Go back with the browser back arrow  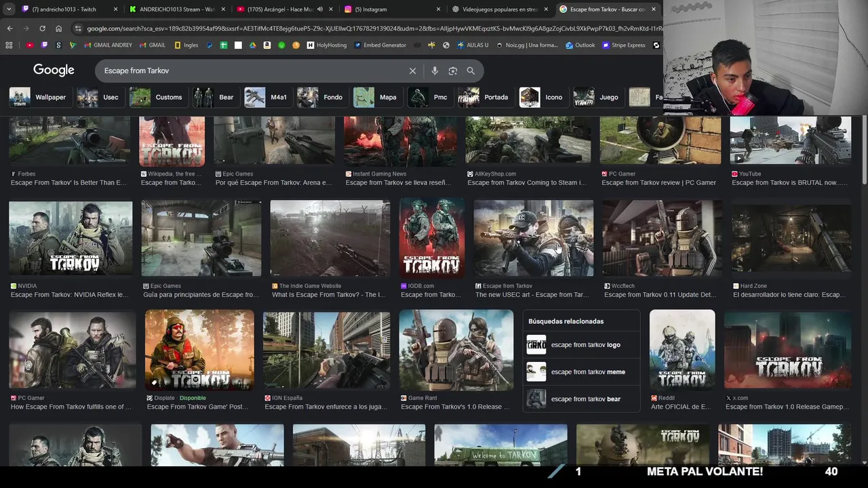click(x=9, y=28)
